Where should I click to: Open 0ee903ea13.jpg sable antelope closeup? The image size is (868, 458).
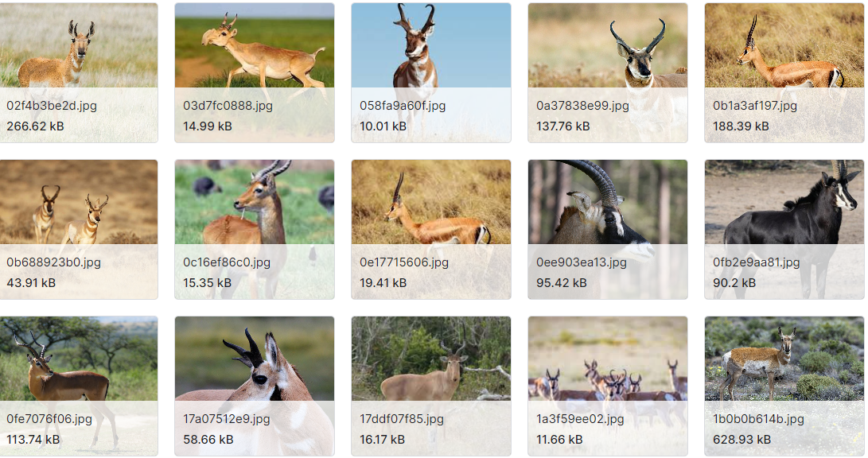(x=608, y=230)
